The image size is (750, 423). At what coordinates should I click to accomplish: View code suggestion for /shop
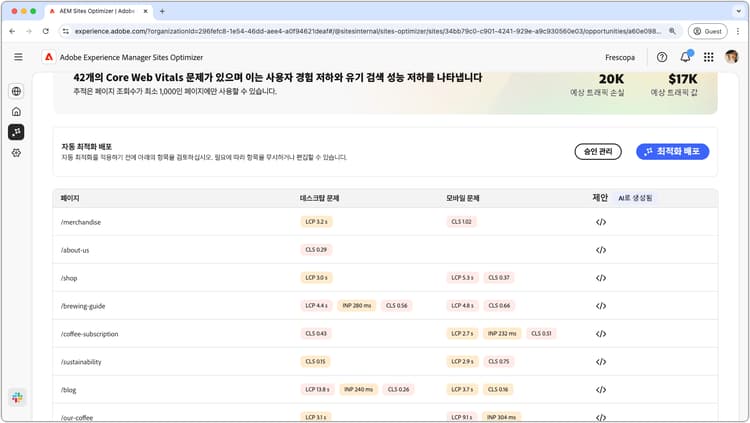point(601,278)
